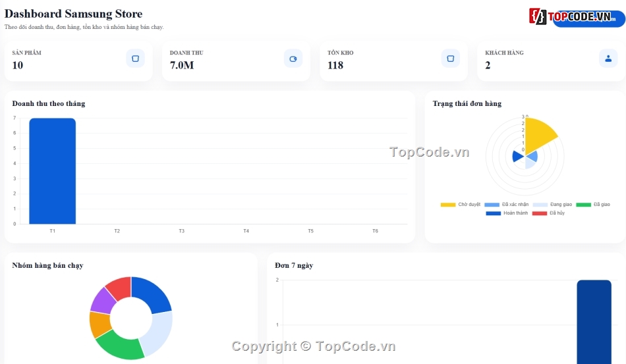Toggle the Đã hủy legend item
Screen dimensions: 626x364
[x=548, y=213]
